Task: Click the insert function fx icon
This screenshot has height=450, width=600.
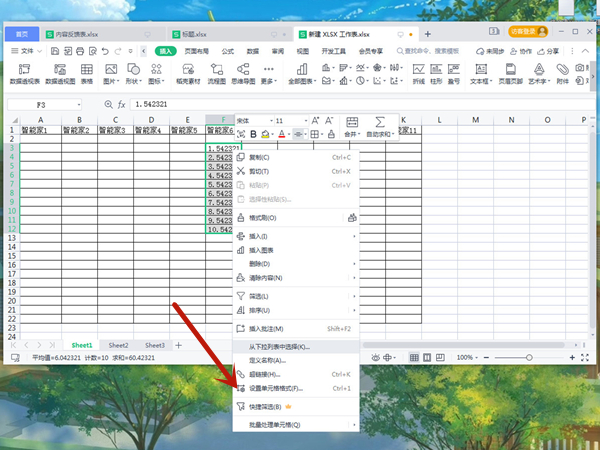Action: (x=122, y=104)
